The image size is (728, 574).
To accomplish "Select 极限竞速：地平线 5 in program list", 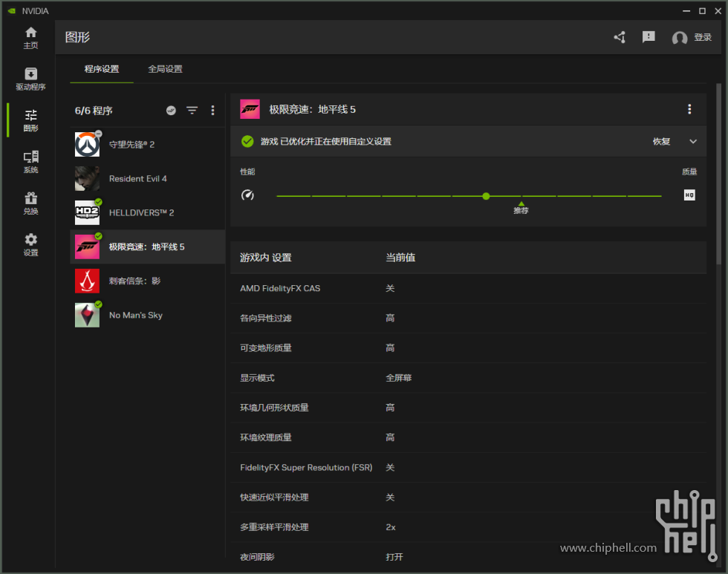I will (x=148, y=247).
